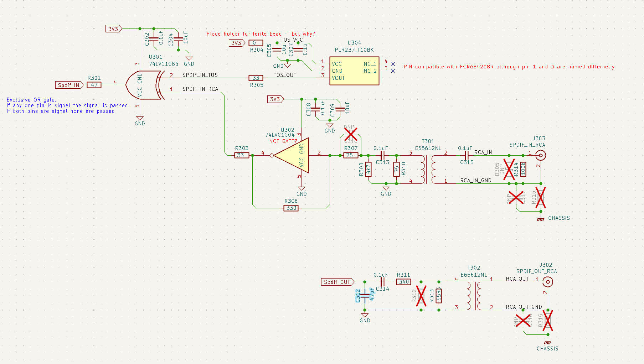Image resolution: width=644 pixels, height=364 pixels.
Task: Select the U302 74LVC1G04 inverter triangle
Action: pyautogui.click(x=290, y=155)
